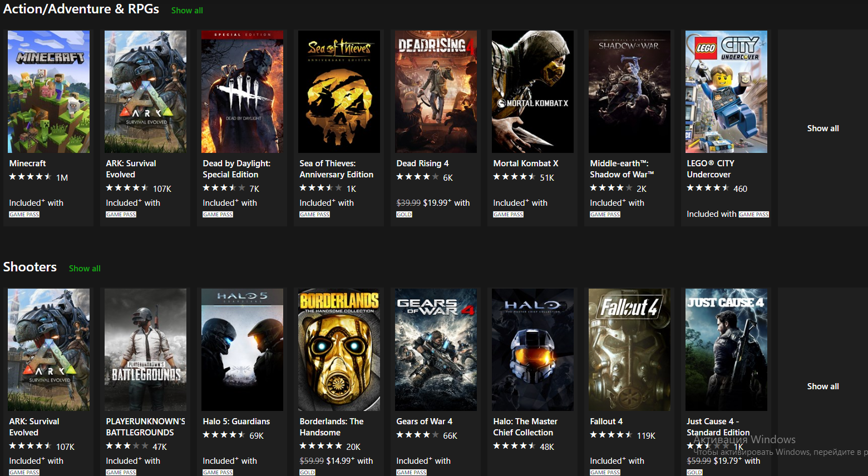Click the Shooters section heading
Viewport: 868px width, 476px height.
tap(30, 267)
